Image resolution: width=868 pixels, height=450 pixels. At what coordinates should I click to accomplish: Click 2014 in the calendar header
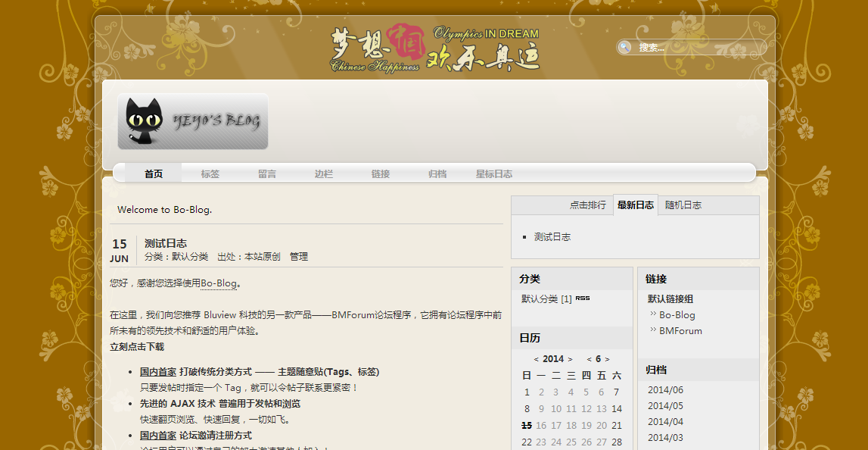pos(553,358)
